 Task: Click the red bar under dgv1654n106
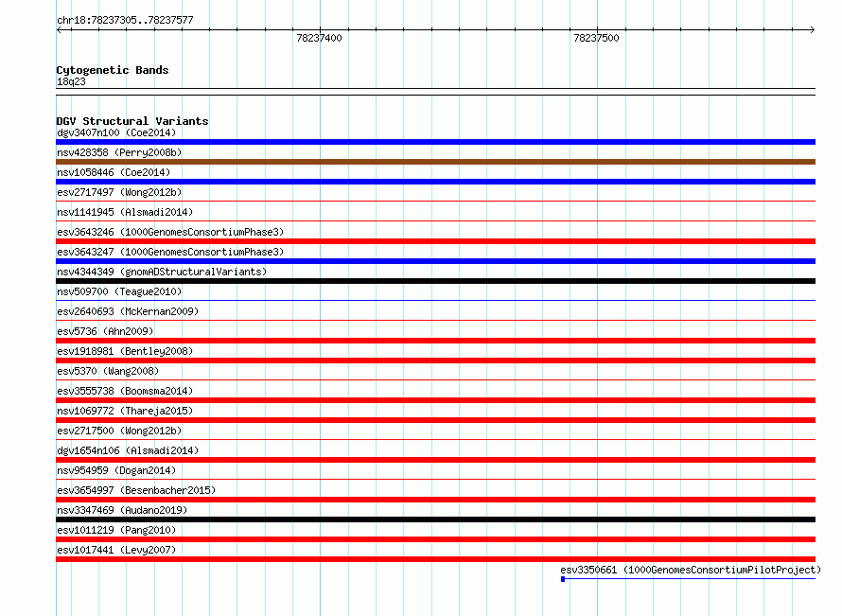(x=435, y=460)
